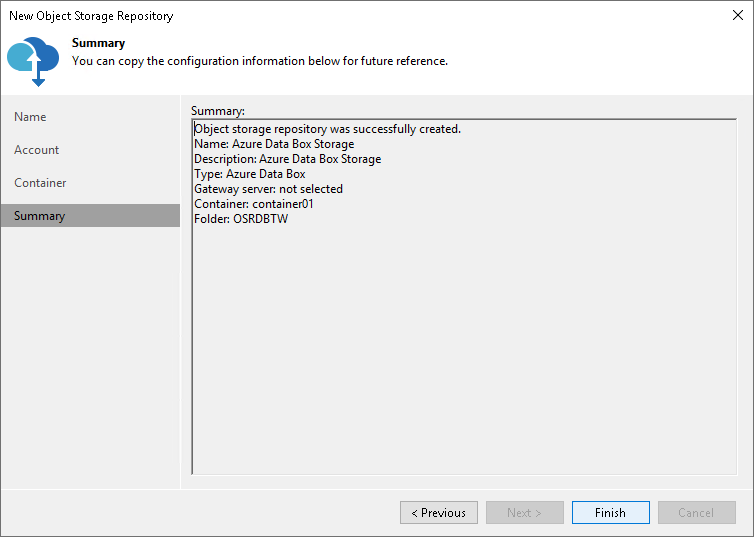The image size is (754, 537).
Task: Click the 'Container: container01' line
Action: pyautogui.click(x=254, y=204)
